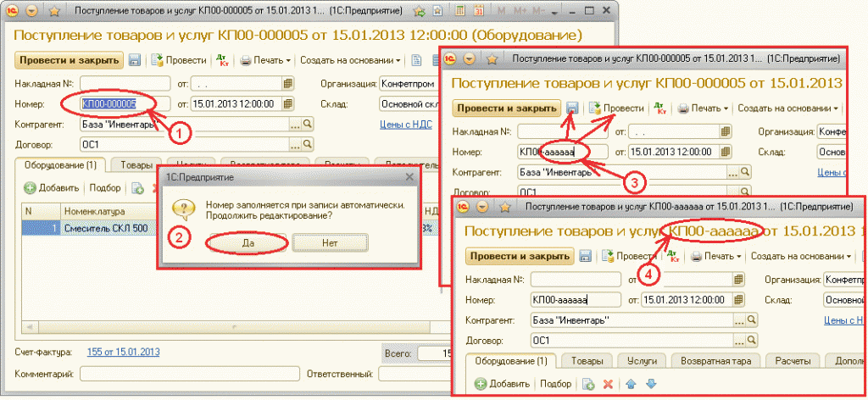868x400 pixels.
Task: Open invoice link 155 от 15.01.2013
Action: click(x=124, y=352)
